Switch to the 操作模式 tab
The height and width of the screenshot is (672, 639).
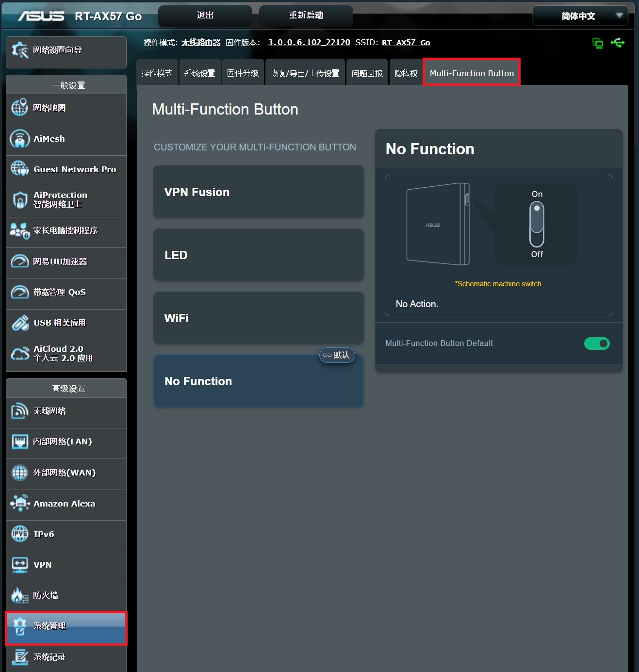[x=157, y=73]
